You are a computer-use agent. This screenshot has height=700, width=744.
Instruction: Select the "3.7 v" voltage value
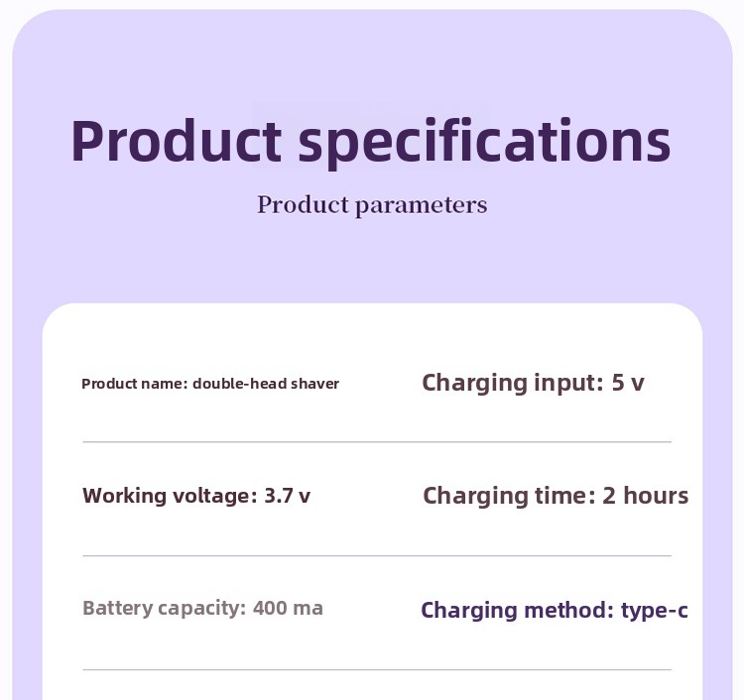tap(288, 496)
